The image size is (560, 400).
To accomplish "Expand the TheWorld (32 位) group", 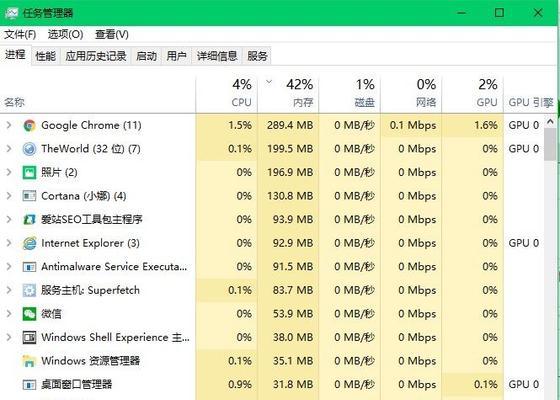I will coord(9,149).
